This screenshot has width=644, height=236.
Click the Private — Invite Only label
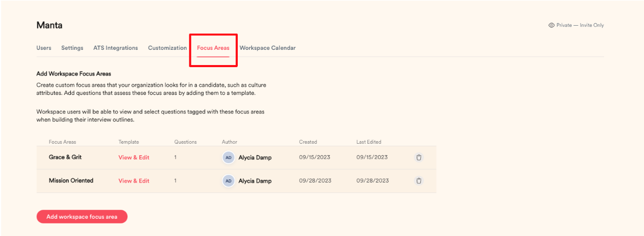pos(580,25)
